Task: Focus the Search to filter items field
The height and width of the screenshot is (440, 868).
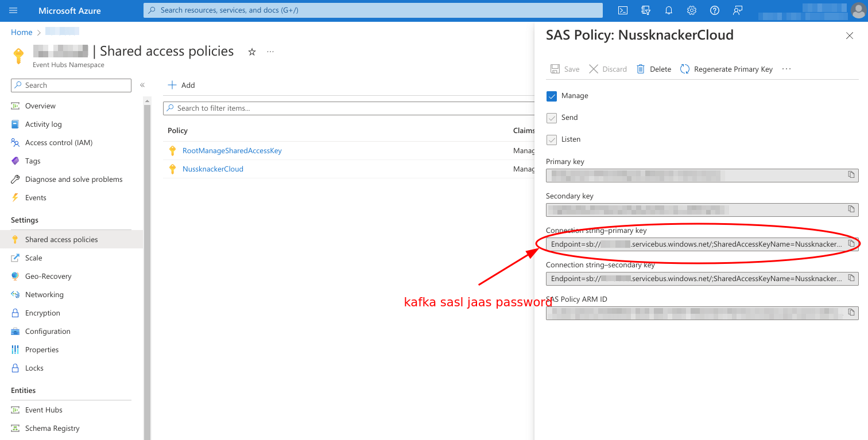Action: click(x=349, y=108)
